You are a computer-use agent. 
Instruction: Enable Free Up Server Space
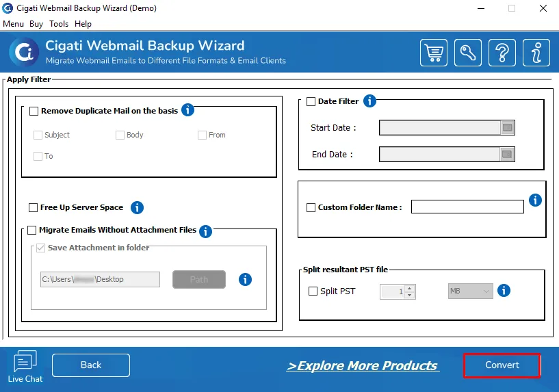pyautogui.click(x=33, y=207)
